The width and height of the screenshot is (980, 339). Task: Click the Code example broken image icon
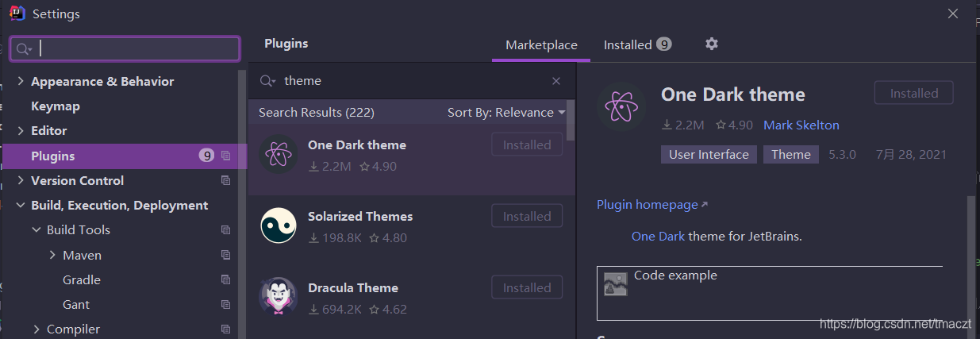[616, 283]
